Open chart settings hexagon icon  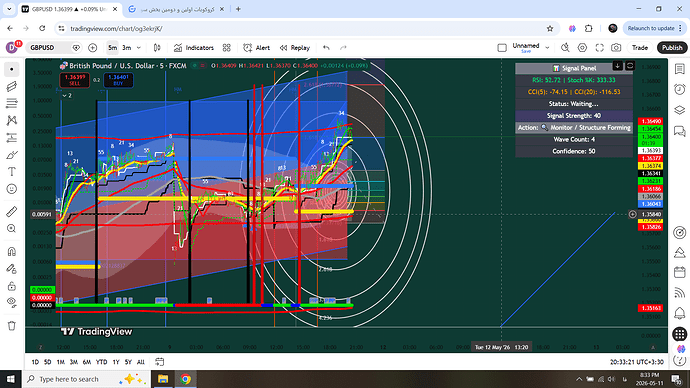(x=582, y=48)
